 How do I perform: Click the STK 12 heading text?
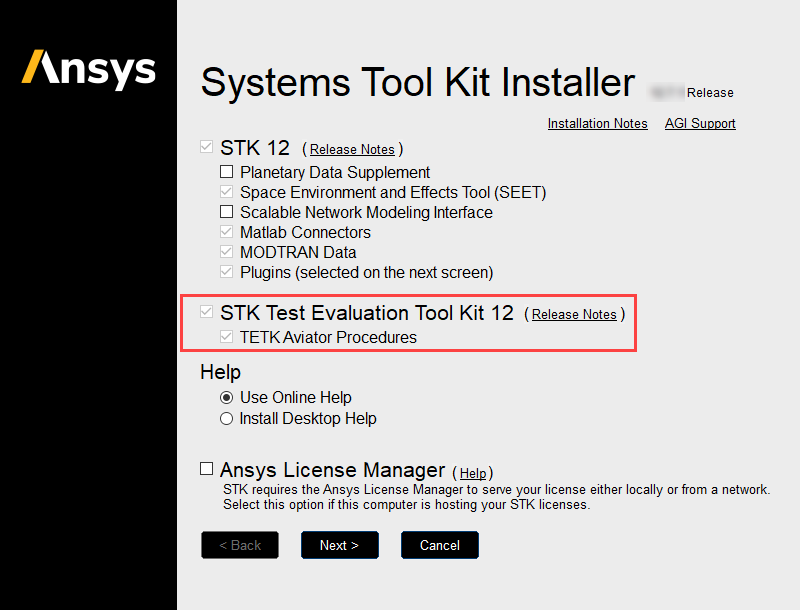click(255, 148)
